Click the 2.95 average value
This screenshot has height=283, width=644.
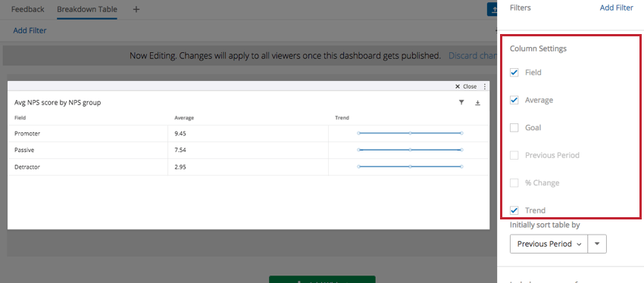(180, 167)
